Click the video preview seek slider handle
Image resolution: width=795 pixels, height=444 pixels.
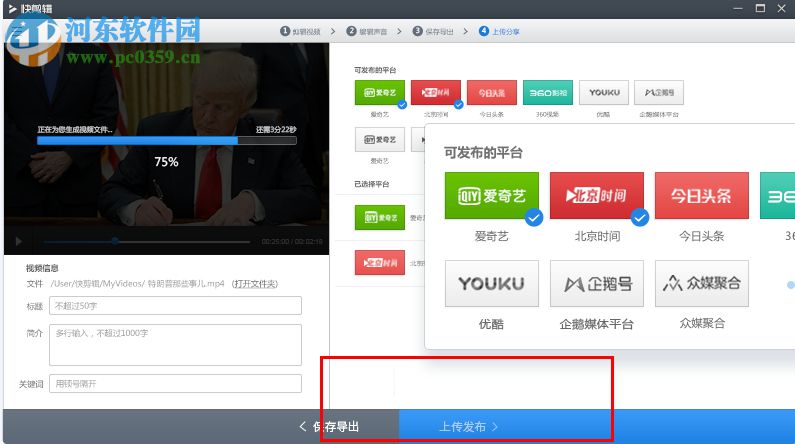point(115,241)
